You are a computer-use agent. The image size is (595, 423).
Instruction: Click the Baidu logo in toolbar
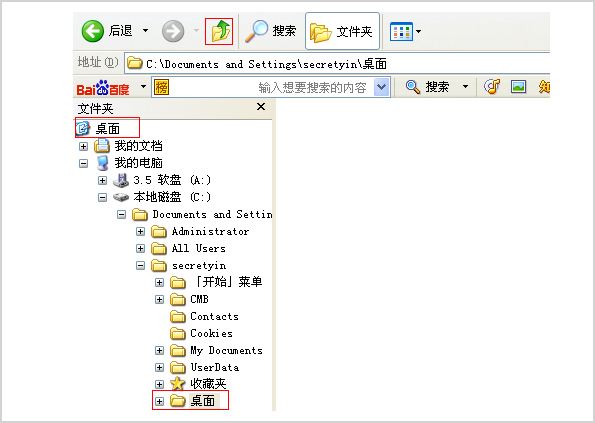[x=103, y=88]
